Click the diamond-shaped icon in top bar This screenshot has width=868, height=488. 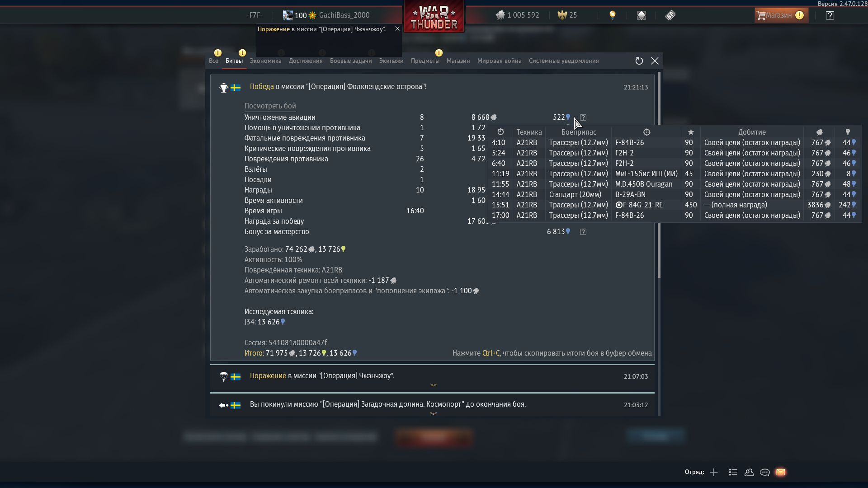pos(642,15)
